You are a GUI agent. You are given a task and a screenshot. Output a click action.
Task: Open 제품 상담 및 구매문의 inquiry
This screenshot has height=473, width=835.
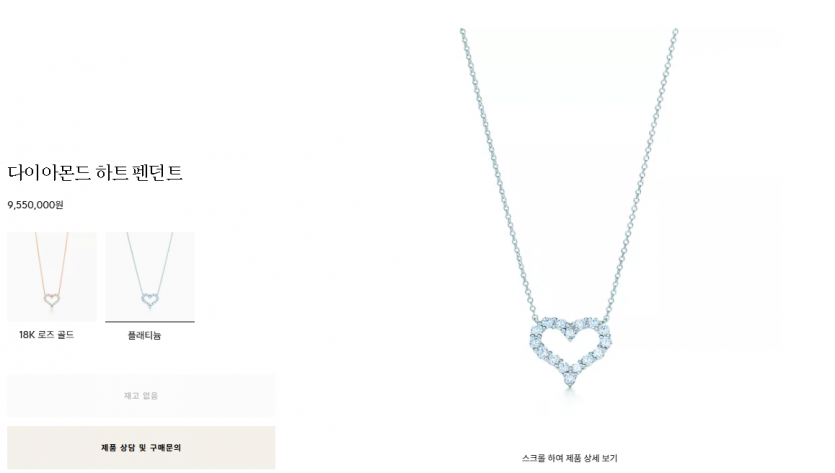pos(141,447)
